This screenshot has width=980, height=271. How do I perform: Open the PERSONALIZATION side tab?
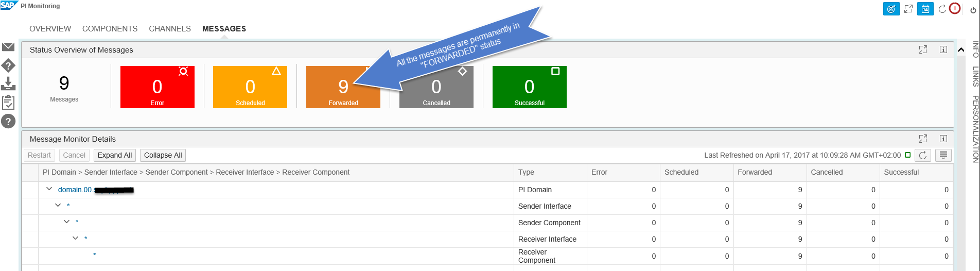(975, 129)
